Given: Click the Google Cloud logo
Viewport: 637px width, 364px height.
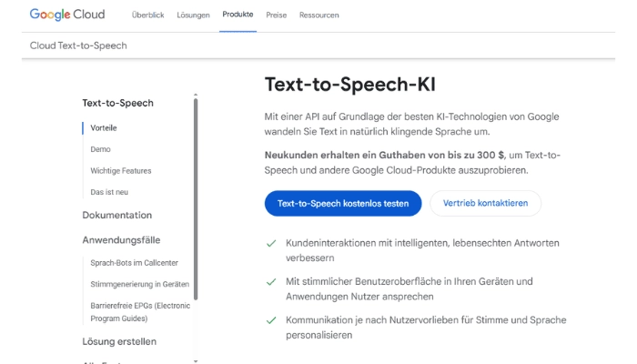Looking at the screenshot, I should pyautogui.click(x=66, y=15).
